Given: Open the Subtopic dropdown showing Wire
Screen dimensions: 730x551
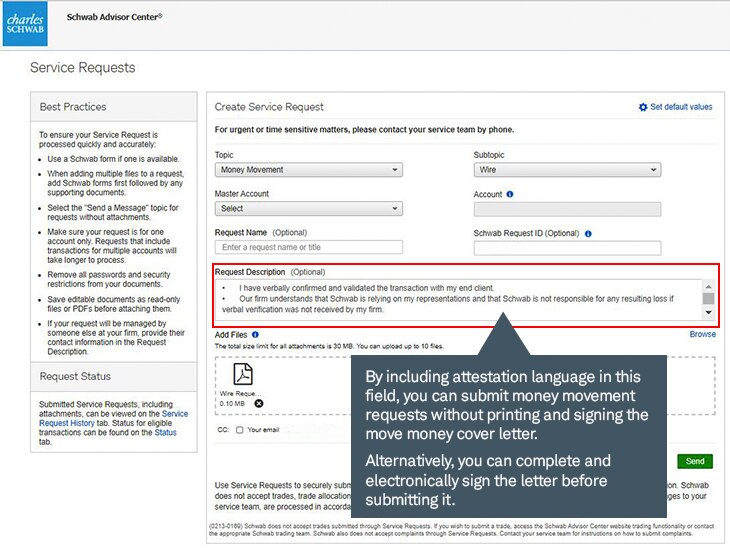Looking at the screenshot, I should point(567,170).
